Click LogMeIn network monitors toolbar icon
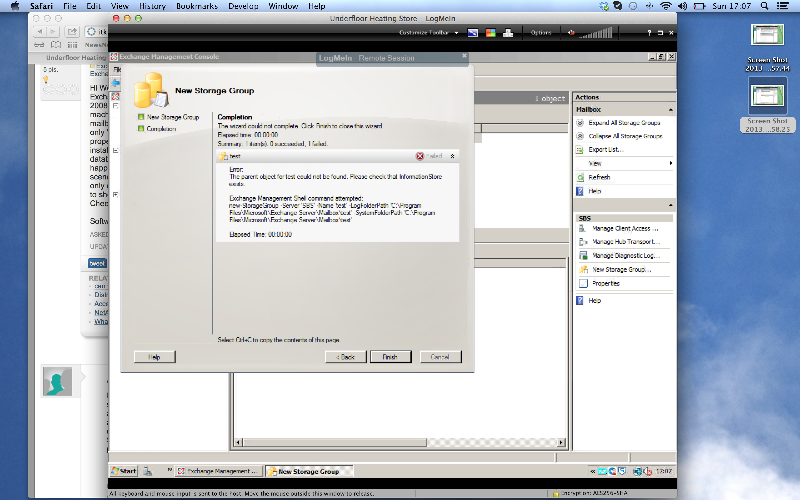 [x=508, y=33]
